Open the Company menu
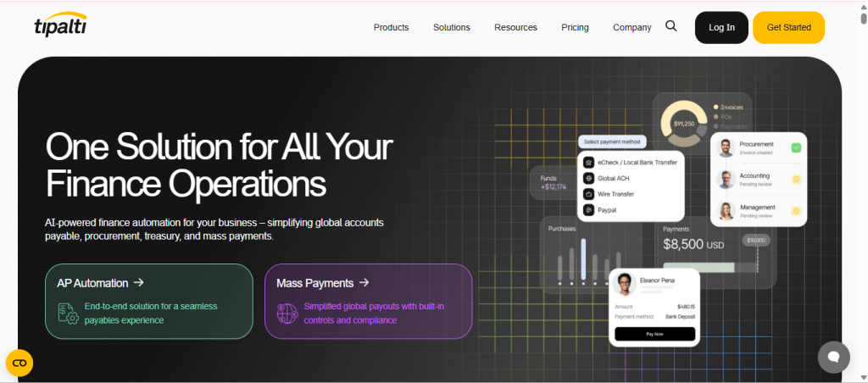This screenshot has height=383, width=868. [632, 27]
